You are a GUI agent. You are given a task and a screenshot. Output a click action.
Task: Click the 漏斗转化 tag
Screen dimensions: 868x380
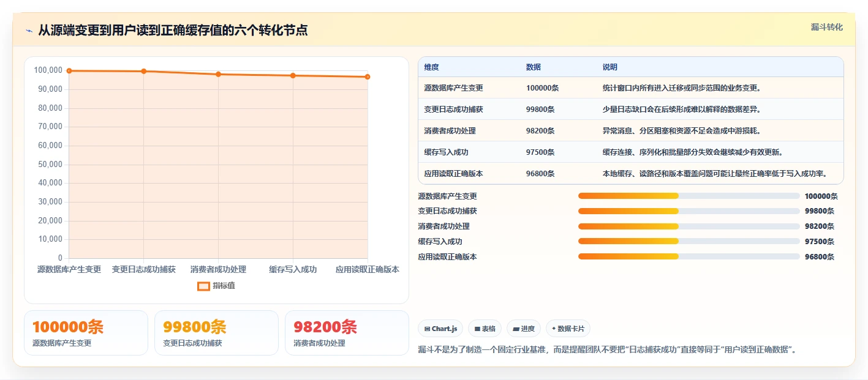(x=826, y=27)
